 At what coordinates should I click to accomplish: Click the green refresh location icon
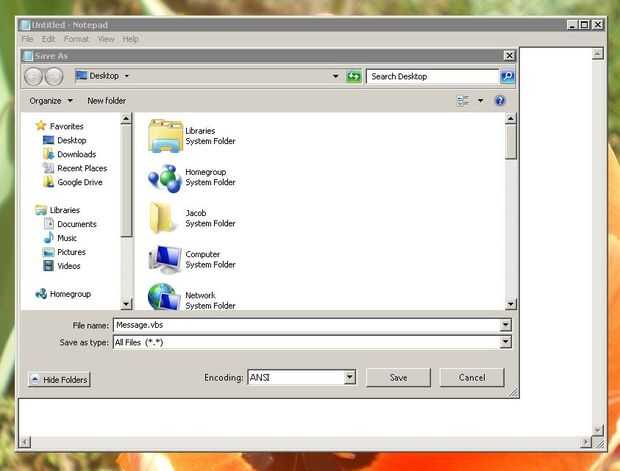(x=353, y=76)
